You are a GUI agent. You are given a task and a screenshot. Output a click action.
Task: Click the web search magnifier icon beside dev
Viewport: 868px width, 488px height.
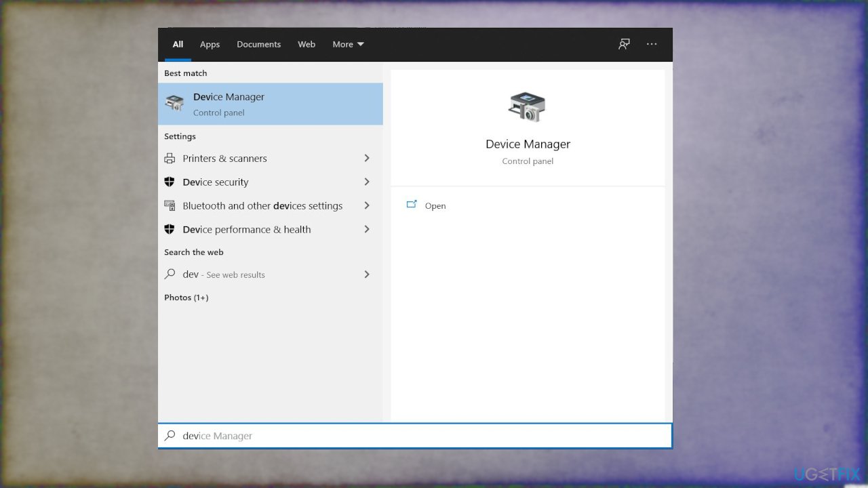pos(170,274)
